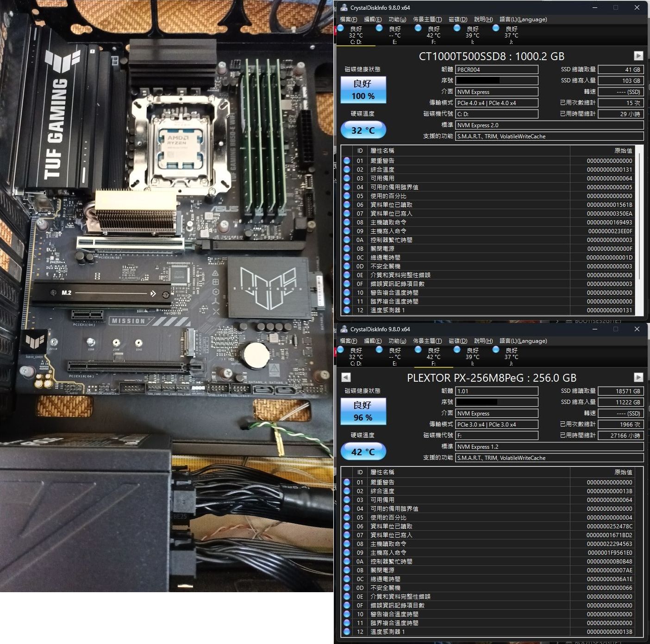Click the 良好 96 % health status button

pos(363,411)
